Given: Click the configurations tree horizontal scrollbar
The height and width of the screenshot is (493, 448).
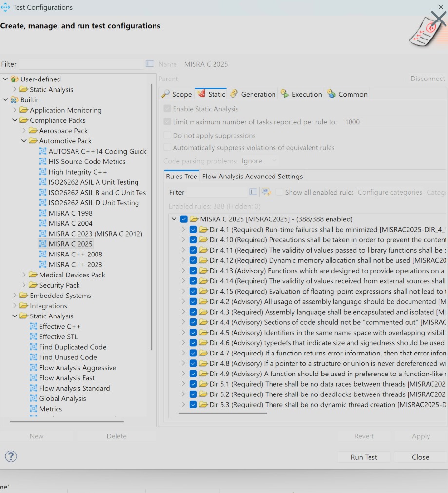Looking at the screenshot, I should click(x=67, y=421).
